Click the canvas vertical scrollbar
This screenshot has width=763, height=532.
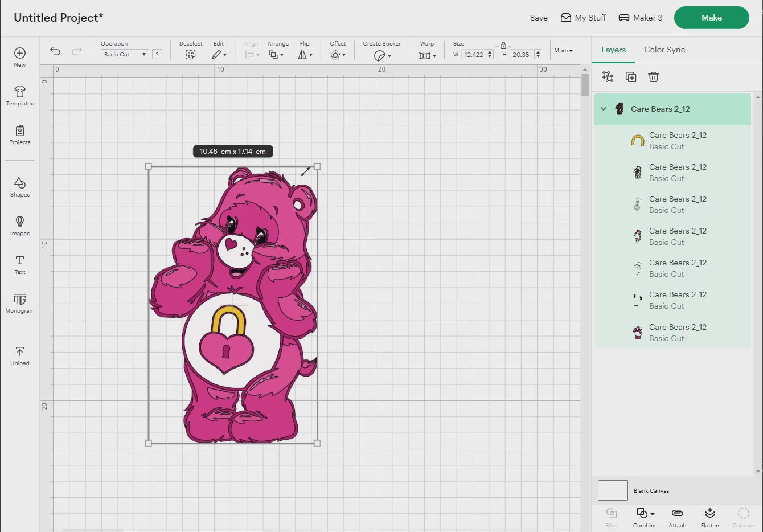click(x=585, y=85)
